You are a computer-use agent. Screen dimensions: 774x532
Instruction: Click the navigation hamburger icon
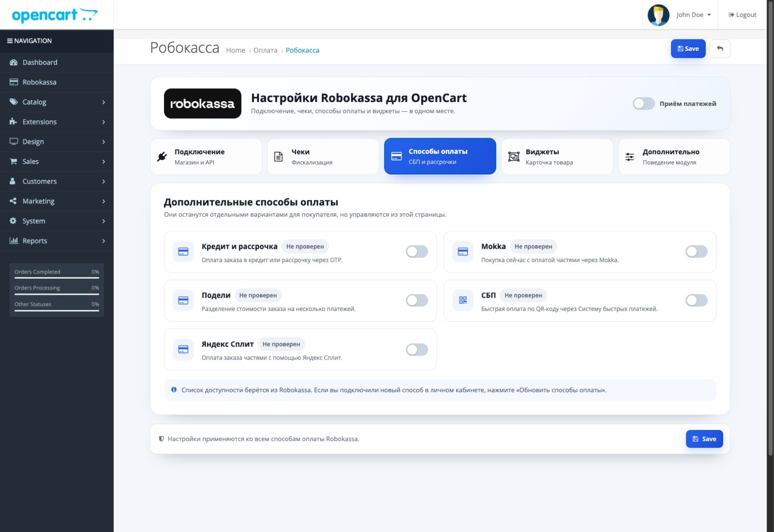[x=10, y=41]
